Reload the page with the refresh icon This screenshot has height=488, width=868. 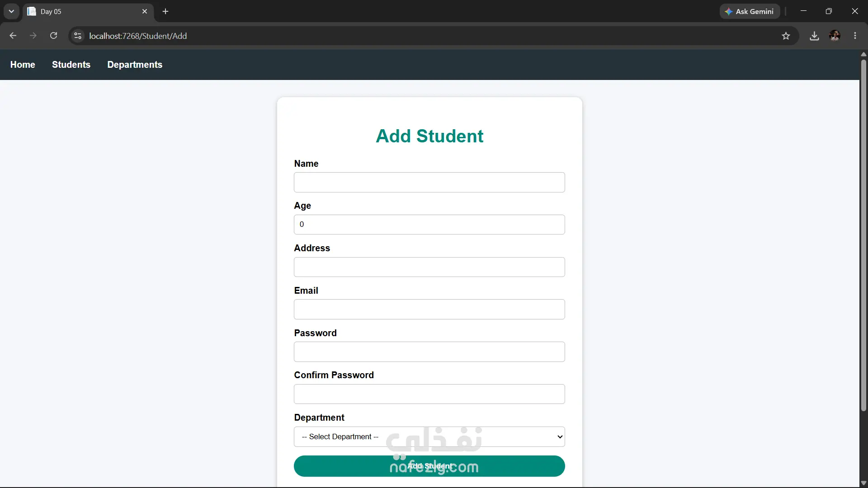pos(53,36)
